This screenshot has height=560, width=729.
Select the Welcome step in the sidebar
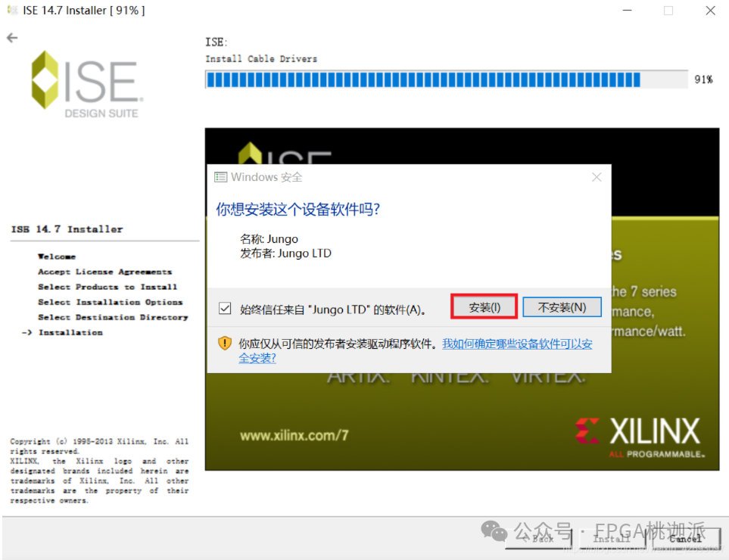click(x=57, y=257)
